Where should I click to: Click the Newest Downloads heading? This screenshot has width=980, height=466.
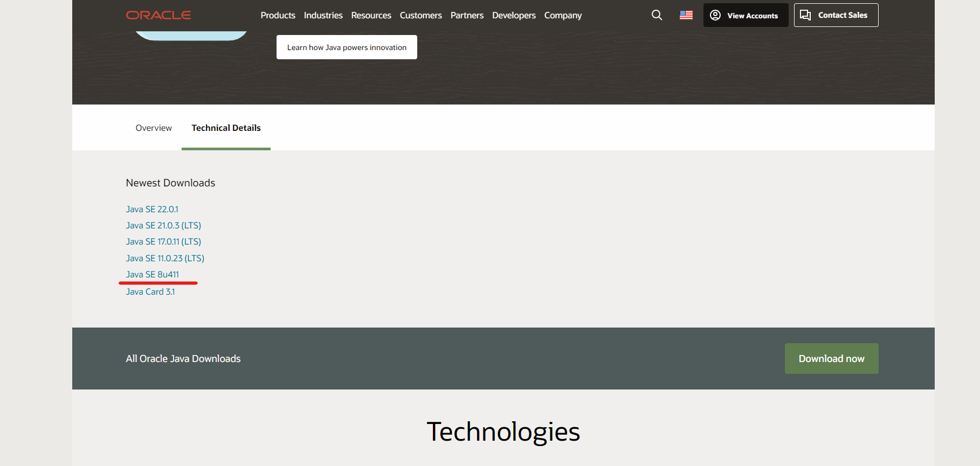[170, 183]
